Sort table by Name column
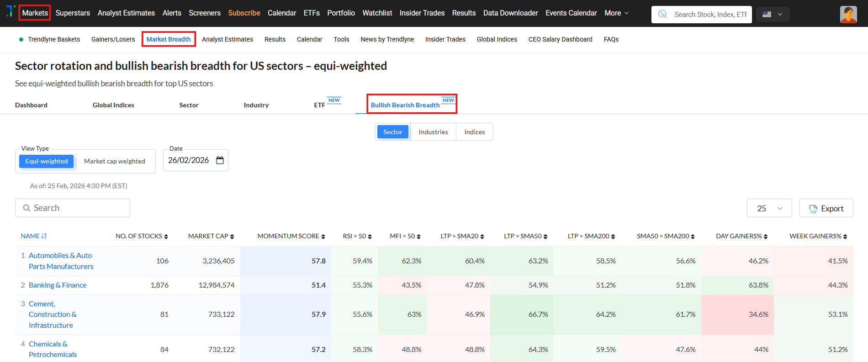Screen dimensions: 868x362 [x=34, y=236]
